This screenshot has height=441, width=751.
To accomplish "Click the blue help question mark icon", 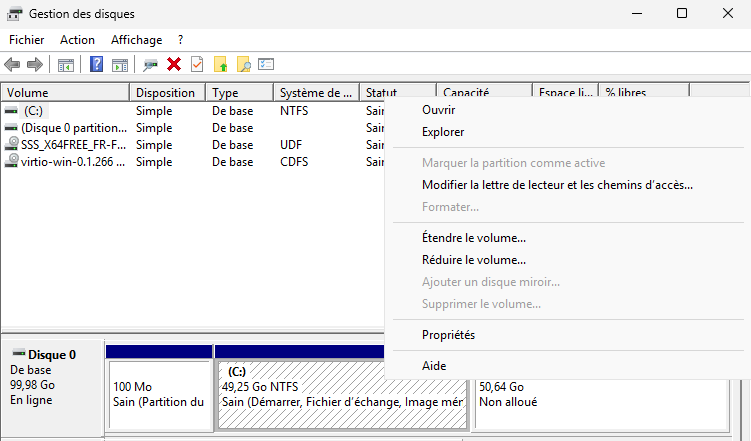I will pos(97,64).
